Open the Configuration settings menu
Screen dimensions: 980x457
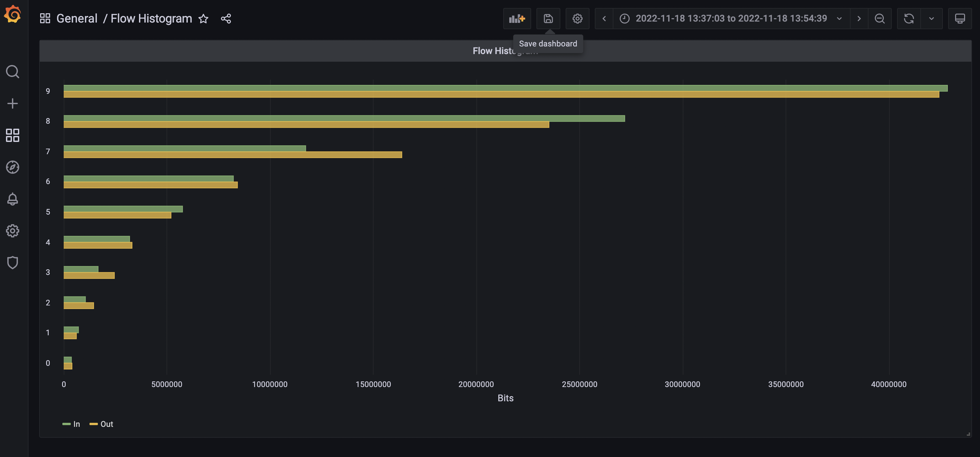click(13, 230)
